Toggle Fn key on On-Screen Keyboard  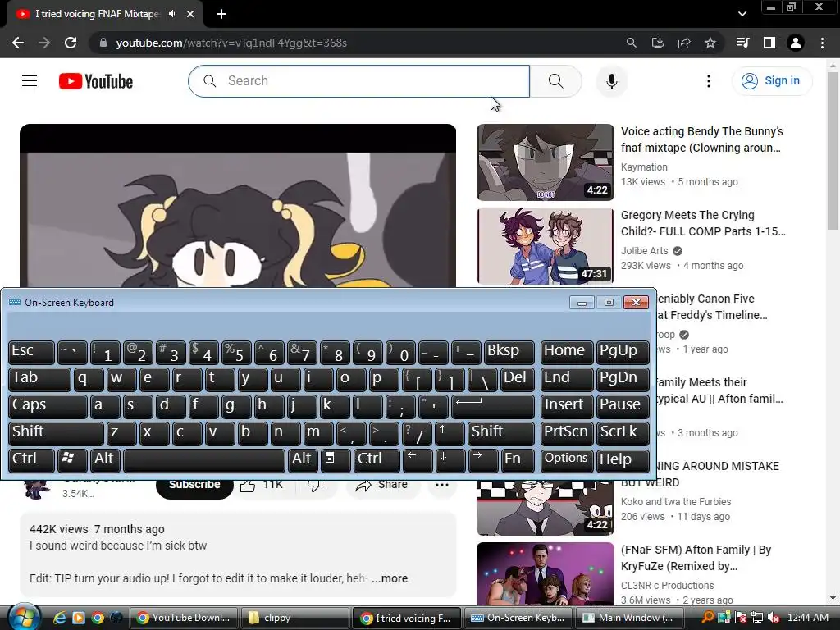pos(517,459)
